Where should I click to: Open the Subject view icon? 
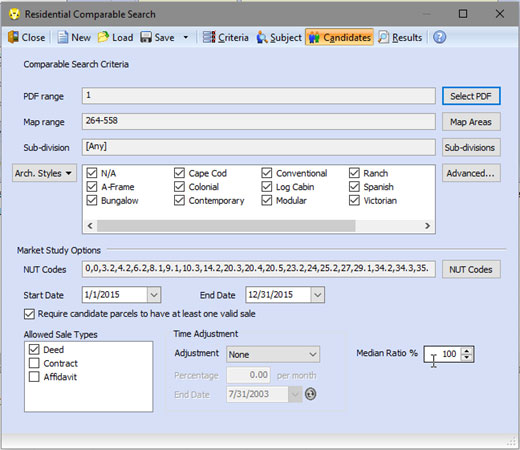tap(262, 37)
